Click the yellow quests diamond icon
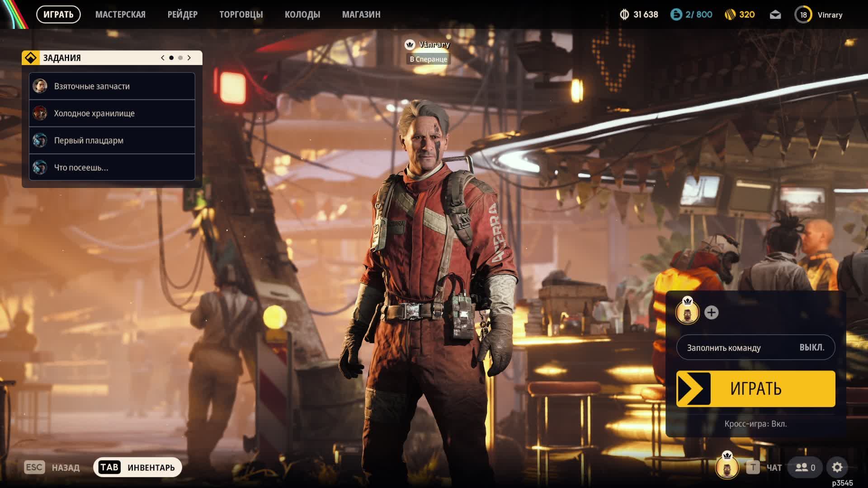868x488 pixels. coord(31,58)
